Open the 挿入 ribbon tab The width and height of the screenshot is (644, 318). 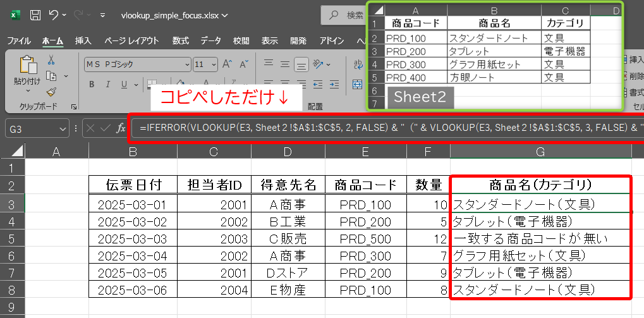click(x=83, y=40)
